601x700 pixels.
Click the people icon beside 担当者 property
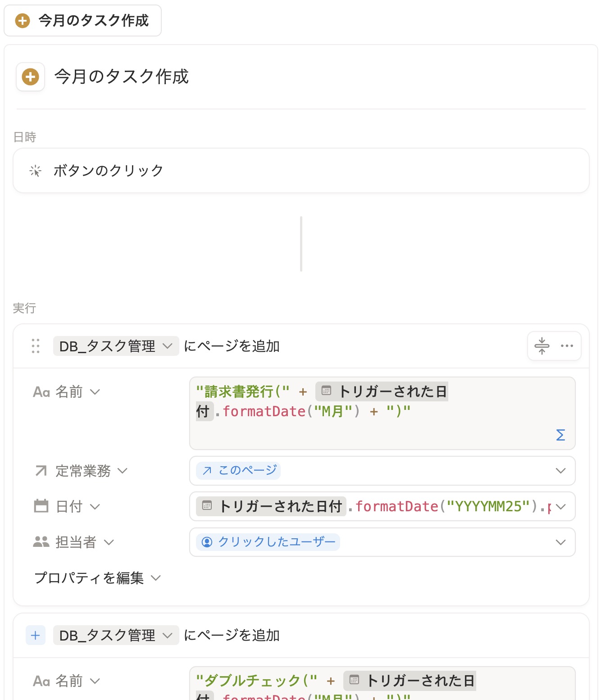point(41,541)
